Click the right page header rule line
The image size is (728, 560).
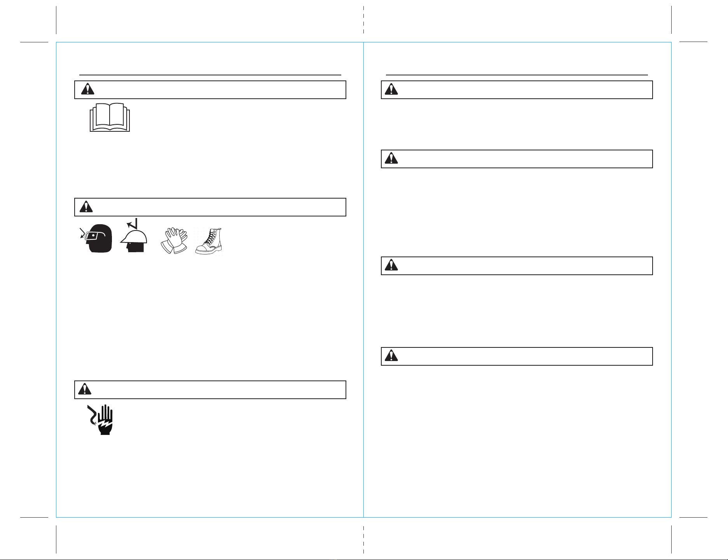[517, 75]
